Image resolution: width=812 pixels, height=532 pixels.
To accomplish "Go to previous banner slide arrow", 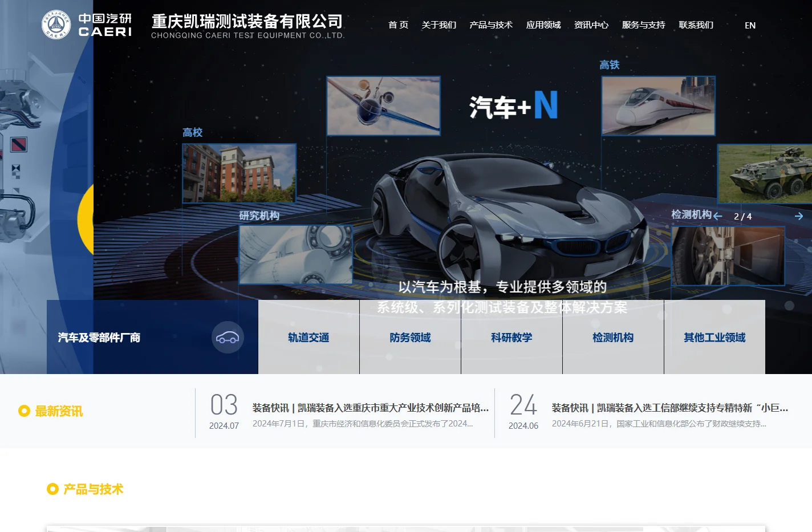I will click(x=718, y=216).
